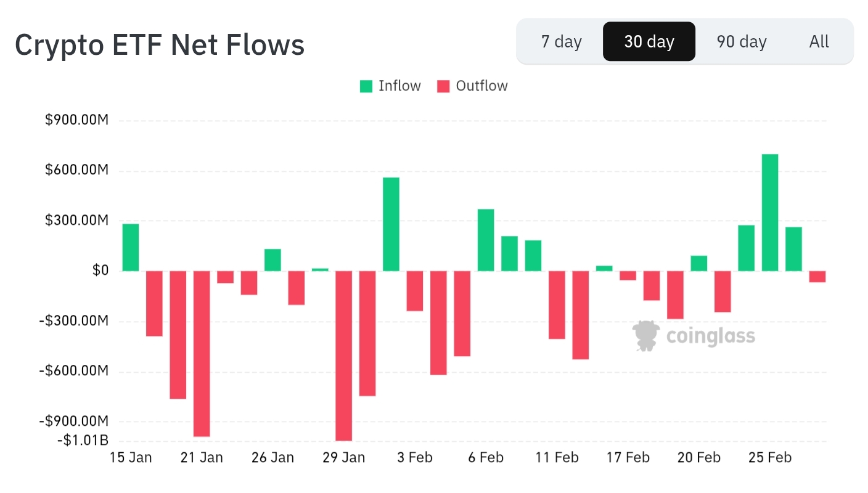This screenshot has width=868, height=493.
Task: Toggle the Outflow legend series
Action: coord(481,86)
